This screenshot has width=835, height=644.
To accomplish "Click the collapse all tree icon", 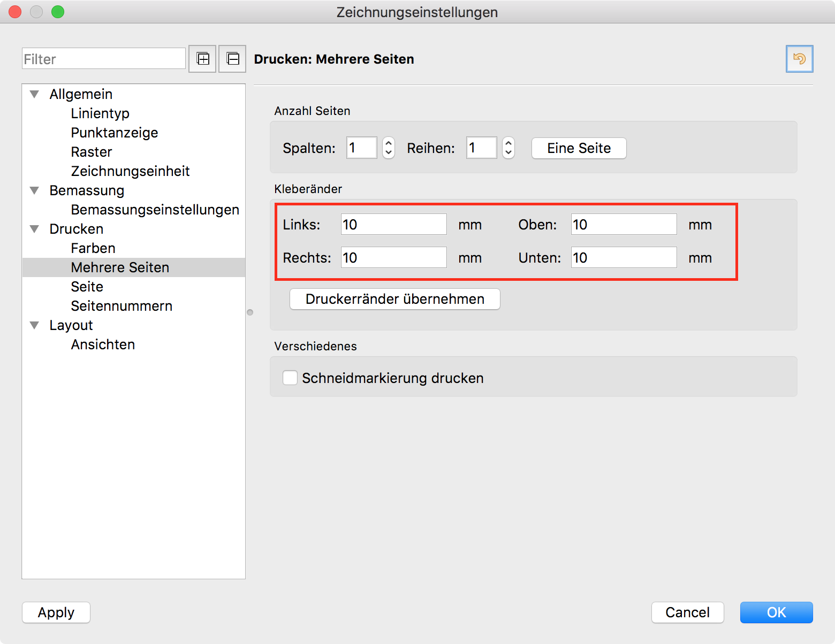I will coord(232,59).
